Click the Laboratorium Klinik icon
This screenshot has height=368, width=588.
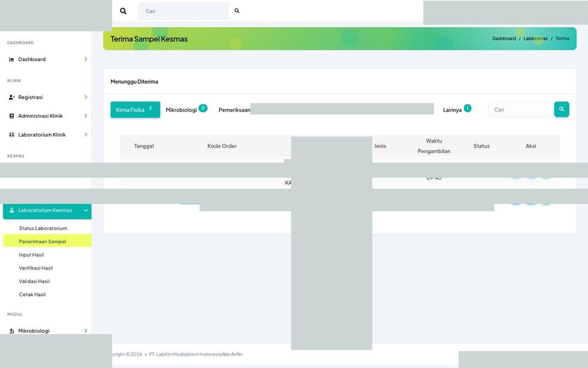[12, 135]
